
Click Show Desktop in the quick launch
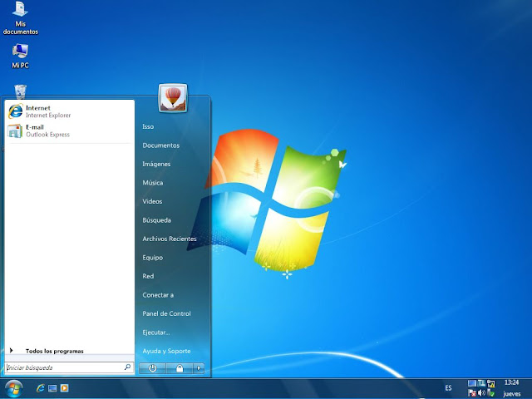click(52, 388)
